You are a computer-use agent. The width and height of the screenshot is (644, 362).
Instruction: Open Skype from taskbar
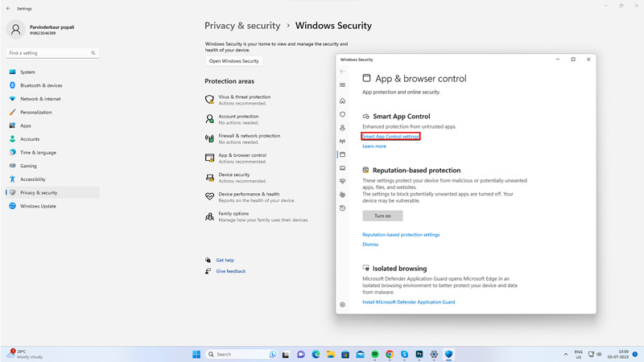405,354
